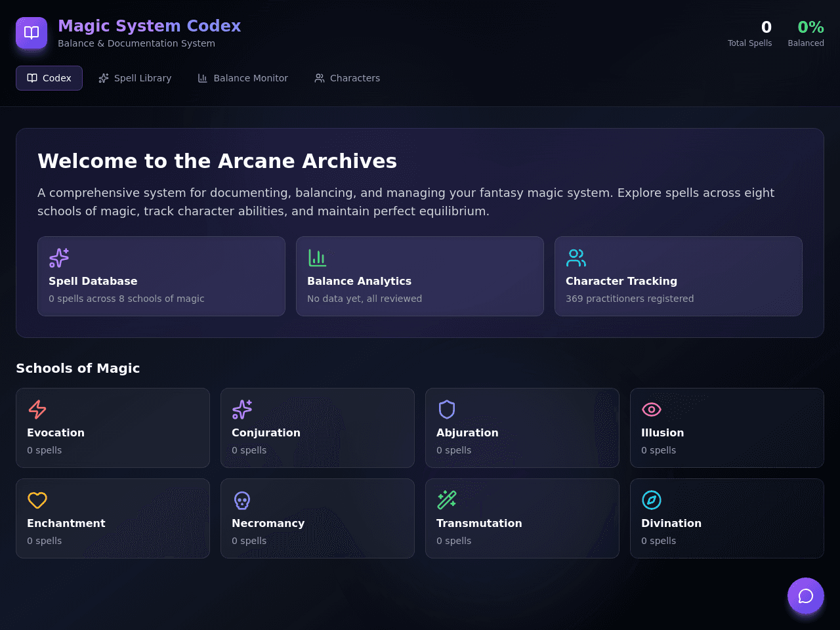This screenshot has height=630, width=840.
Task: Click 'No data yet, all reviewed' text
Action: [x=365, y=299]
